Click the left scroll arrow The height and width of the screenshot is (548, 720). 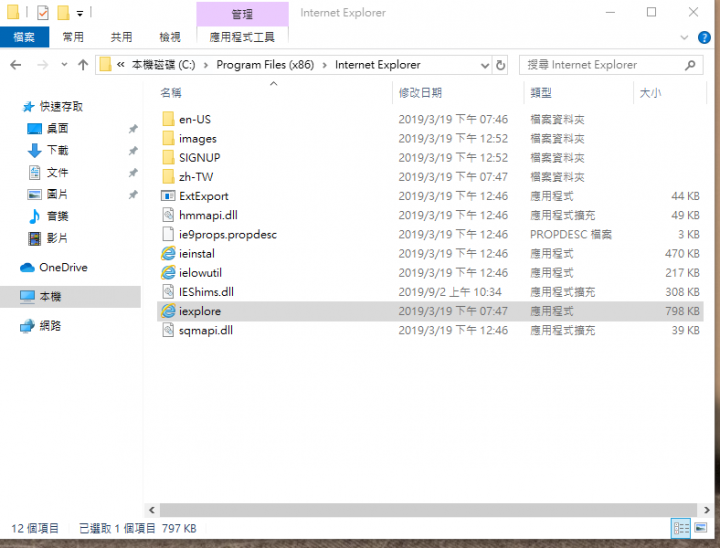coord(152,510)
